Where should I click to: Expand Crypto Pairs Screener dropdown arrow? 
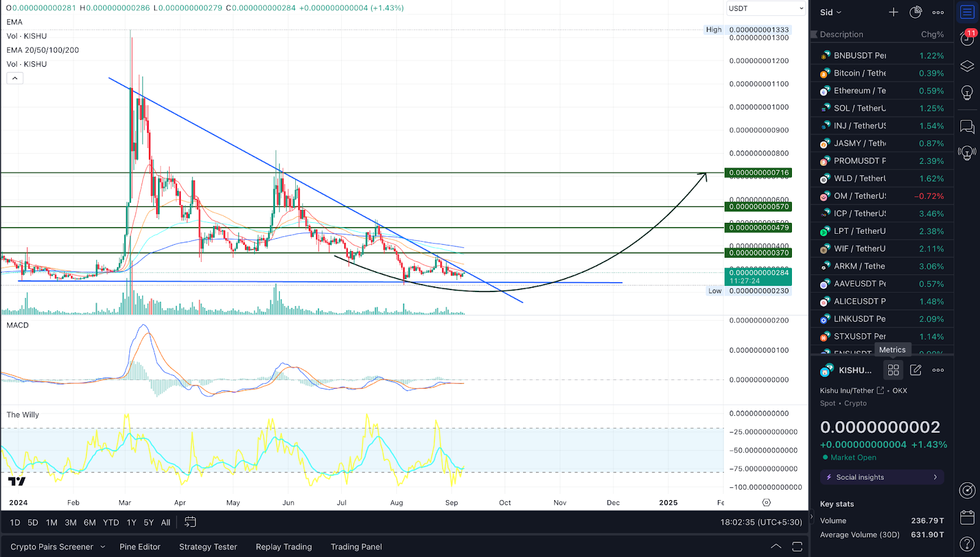(x=103, y=547)
